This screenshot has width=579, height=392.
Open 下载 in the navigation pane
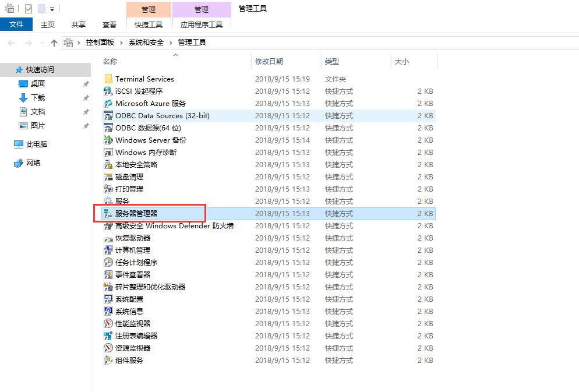(x=38, y=98)
